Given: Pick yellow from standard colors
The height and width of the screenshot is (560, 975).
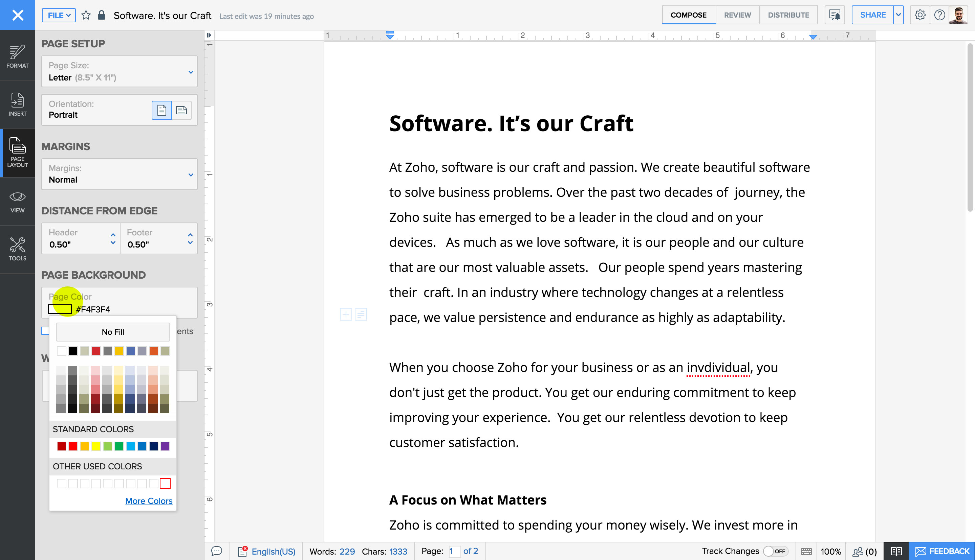Looking at the screenshot, I should coord(96,446).
